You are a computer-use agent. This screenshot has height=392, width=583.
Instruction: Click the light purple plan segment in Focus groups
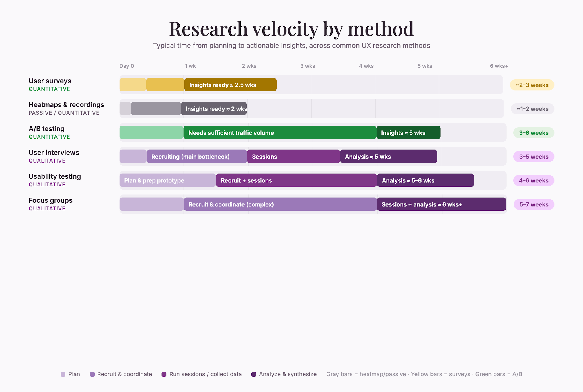(152, 204)
